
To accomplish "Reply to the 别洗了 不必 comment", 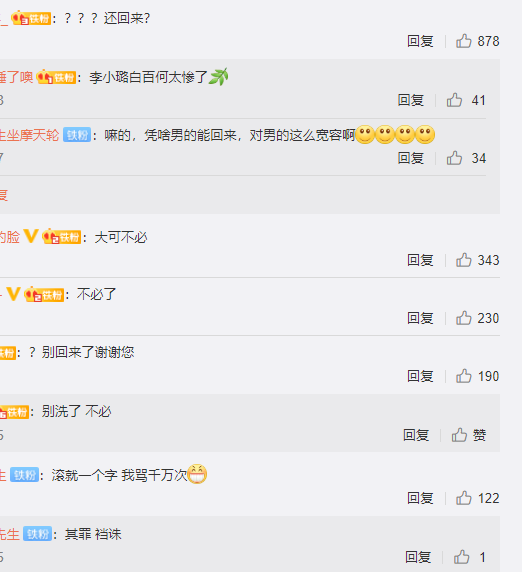I will pos(416,435).
